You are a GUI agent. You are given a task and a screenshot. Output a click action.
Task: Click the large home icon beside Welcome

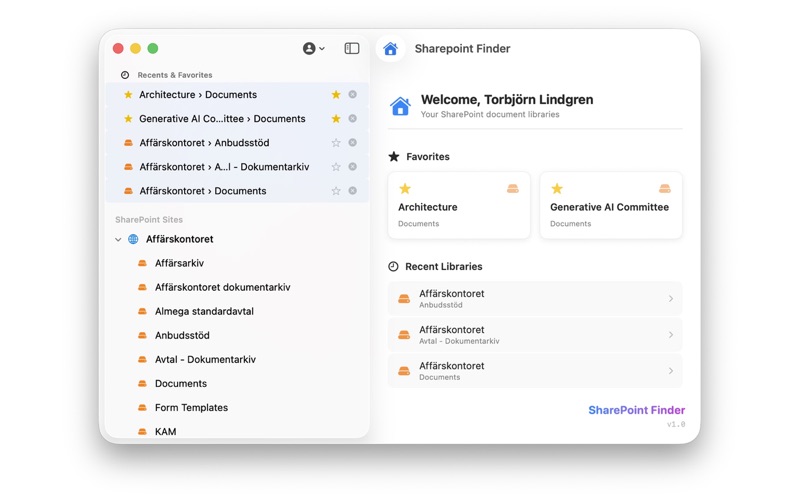coord(401,106)
